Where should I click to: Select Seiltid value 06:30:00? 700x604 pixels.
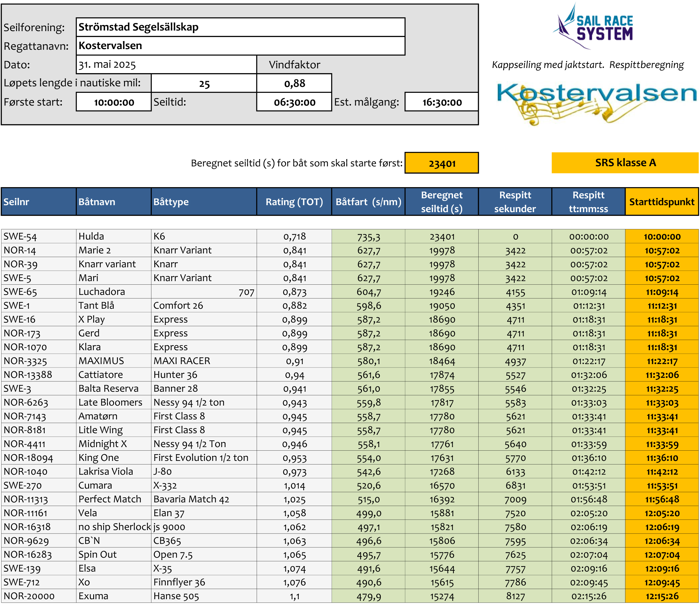click(294, 102)
